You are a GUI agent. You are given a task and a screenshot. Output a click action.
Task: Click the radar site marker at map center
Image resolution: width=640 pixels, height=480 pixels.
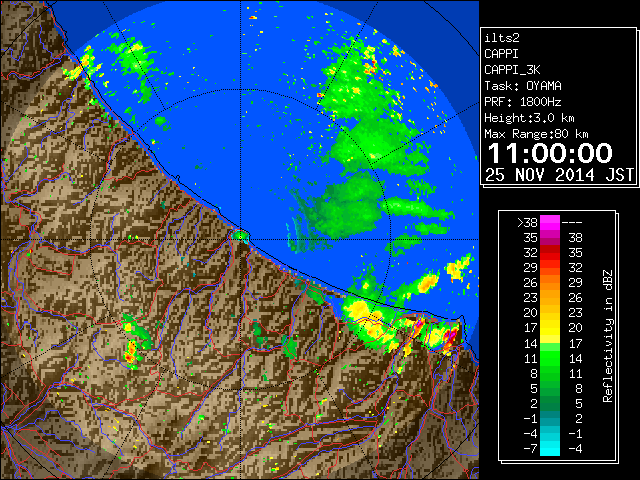[241, 236]
